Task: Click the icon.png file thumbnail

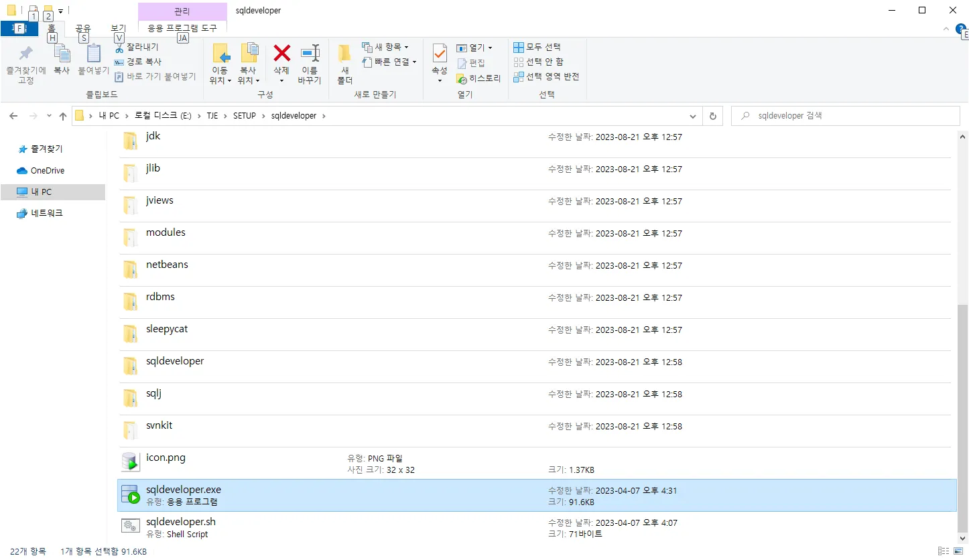Action: (130, 462)
